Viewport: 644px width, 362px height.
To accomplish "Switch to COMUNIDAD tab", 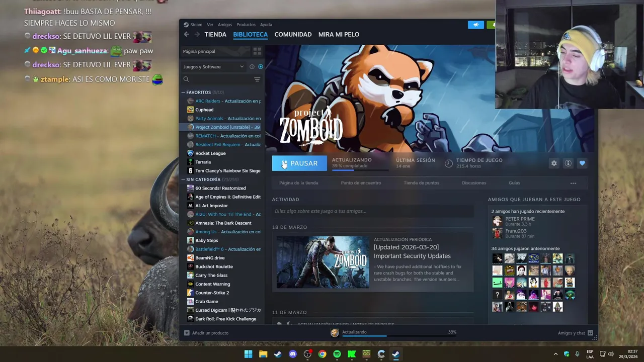I will (x=293, y=34).
